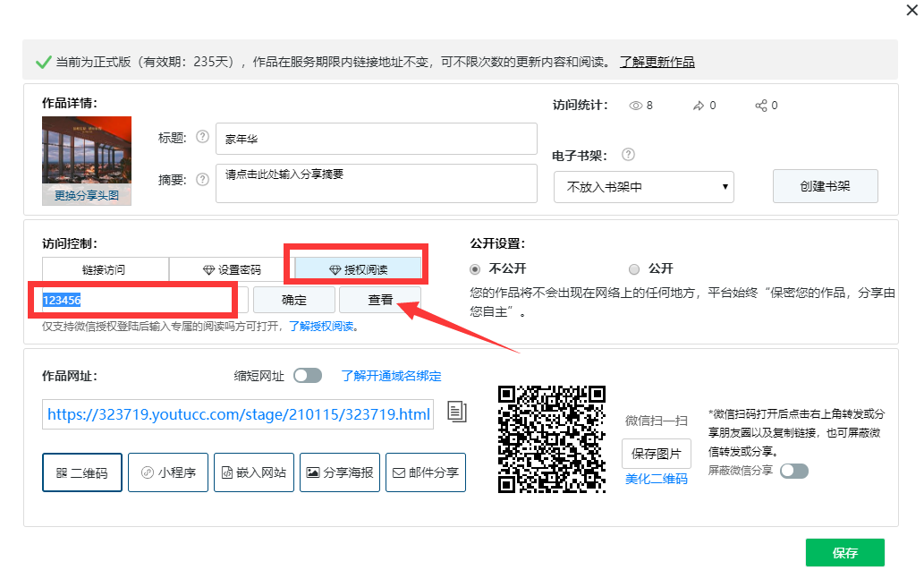Switch to the 链接访问 tab

click(105, 269)
